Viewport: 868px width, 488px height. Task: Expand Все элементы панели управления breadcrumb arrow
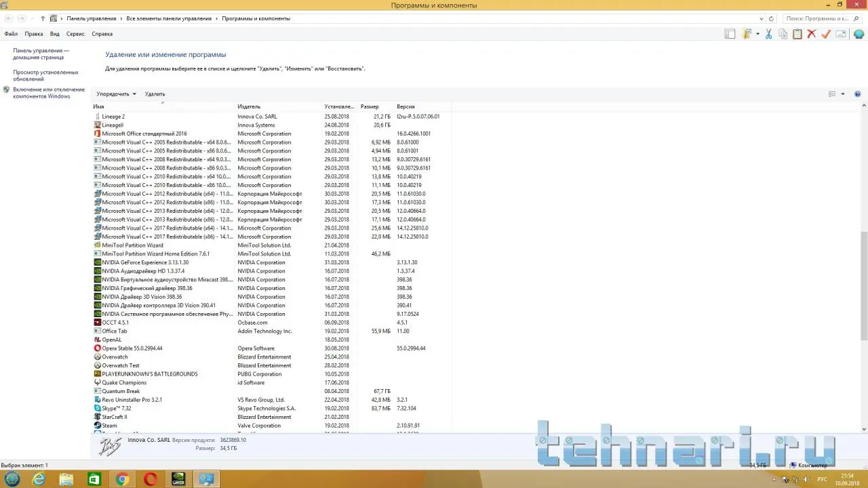pos(217,19)
